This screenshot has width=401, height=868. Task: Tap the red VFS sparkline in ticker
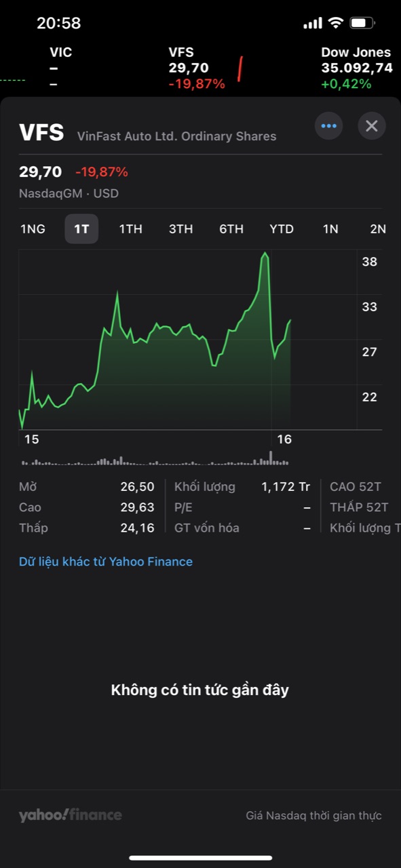[x=240, y=68]
